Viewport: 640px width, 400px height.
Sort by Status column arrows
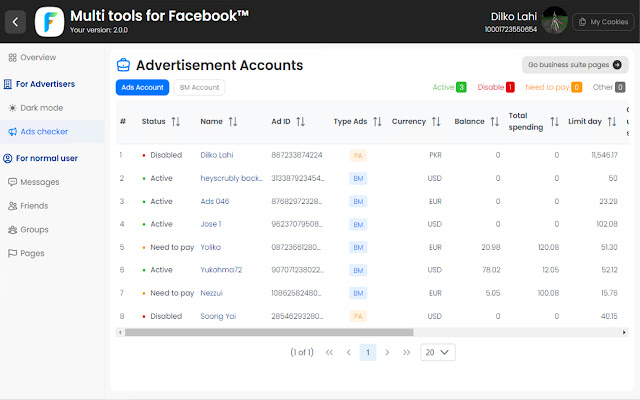tap(176, 121)
